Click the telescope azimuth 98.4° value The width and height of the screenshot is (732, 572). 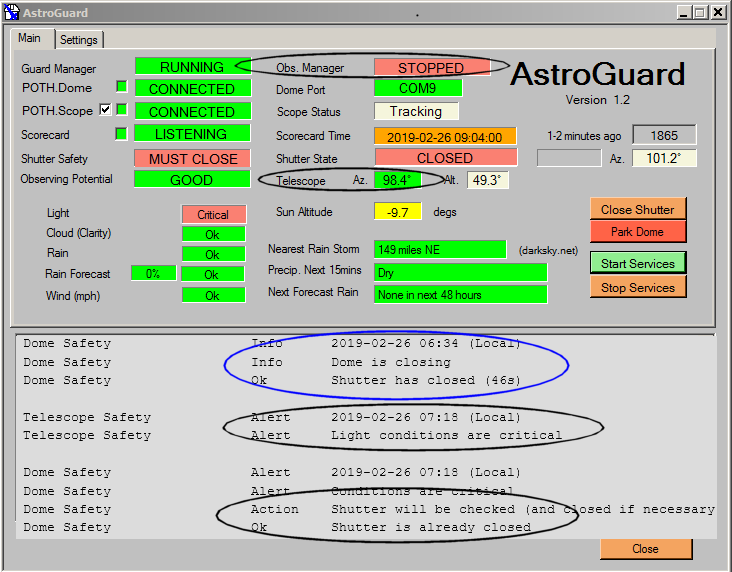coord(398,180)
